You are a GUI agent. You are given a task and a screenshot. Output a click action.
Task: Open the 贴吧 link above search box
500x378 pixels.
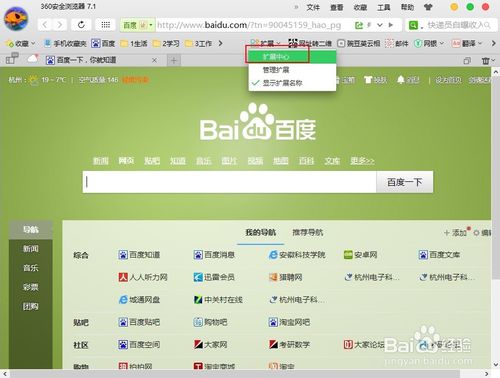pyautogui.click(x=152, y=161)
